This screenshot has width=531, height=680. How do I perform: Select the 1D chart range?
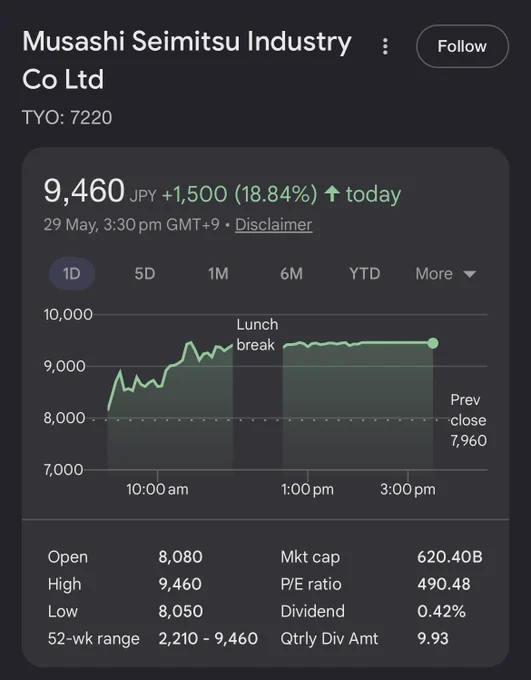coord(72,274)
